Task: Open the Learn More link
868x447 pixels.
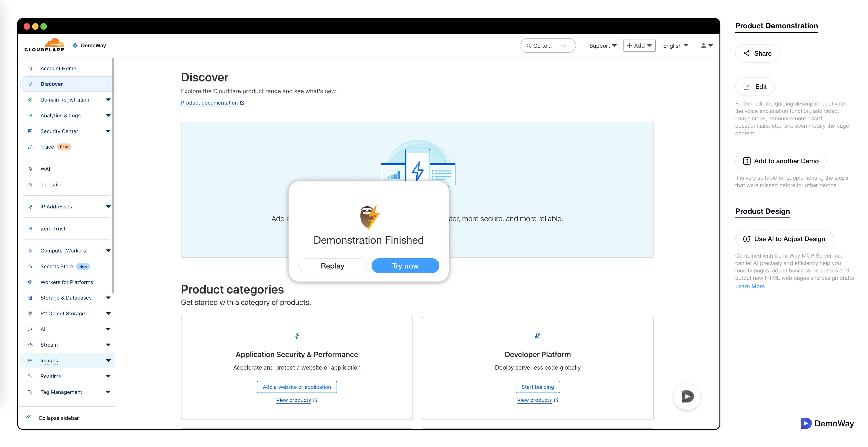Action: click(x=750, y=286)
